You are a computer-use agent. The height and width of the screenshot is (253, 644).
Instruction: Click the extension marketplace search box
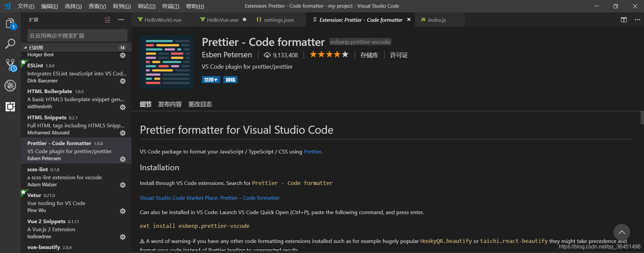(x=77, y=36)
